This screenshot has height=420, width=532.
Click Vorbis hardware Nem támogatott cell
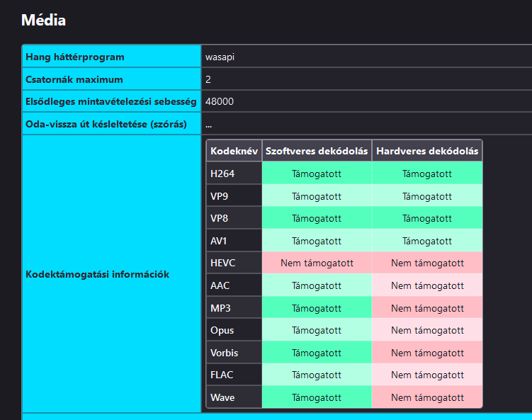click(x=427, y=353)
